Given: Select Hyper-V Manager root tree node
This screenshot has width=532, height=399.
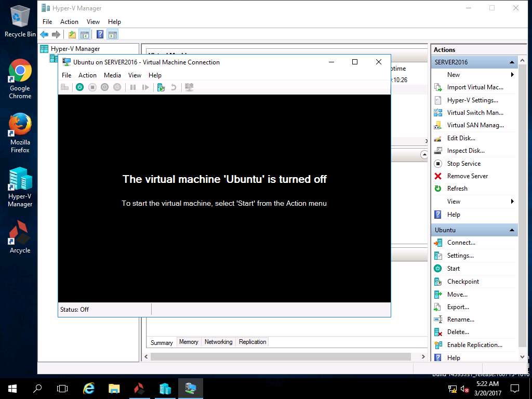Looking at the screenshot, I should click(70, 49).
